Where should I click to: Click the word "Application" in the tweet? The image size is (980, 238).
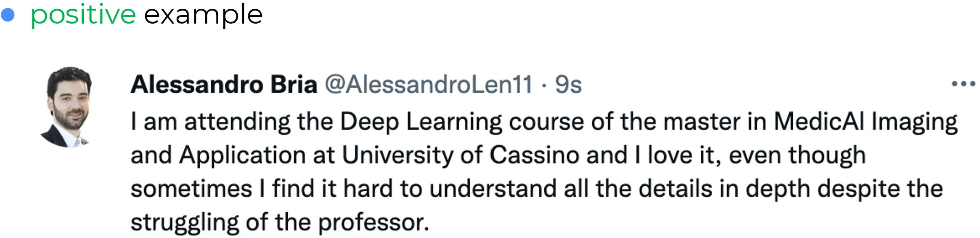click(x=242, y=156)
